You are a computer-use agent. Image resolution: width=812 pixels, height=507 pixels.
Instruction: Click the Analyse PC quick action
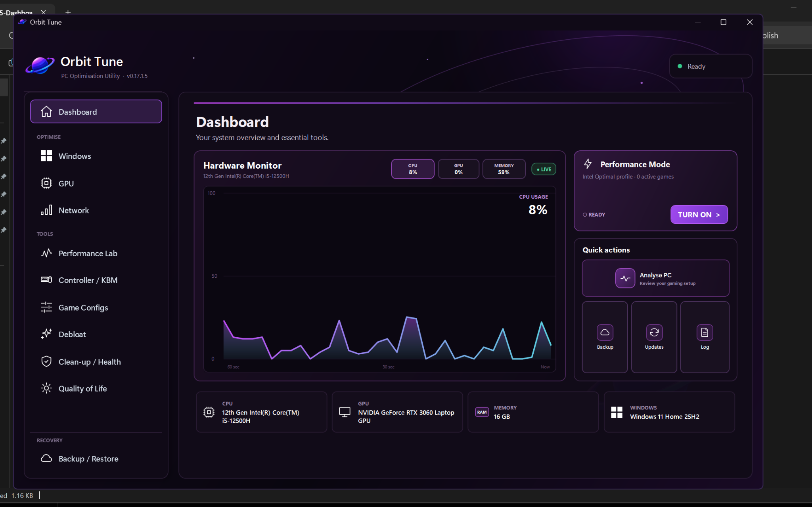[655, 278]
